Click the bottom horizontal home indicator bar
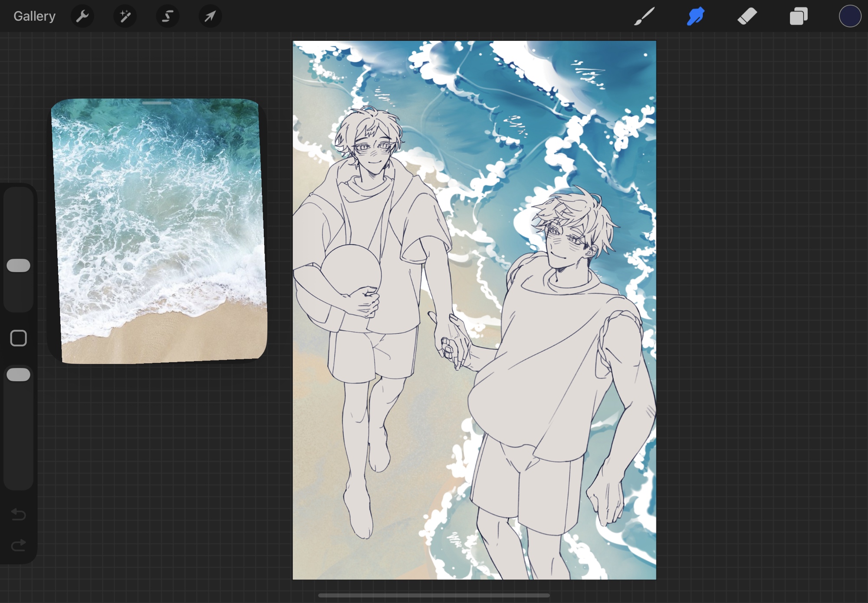Image resolution: width=868 pixels, height=603 pixels. pos(434,595)
